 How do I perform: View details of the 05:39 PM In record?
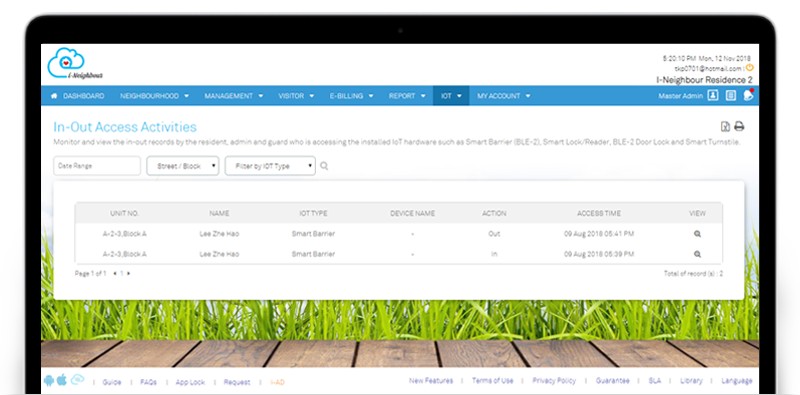697,254
